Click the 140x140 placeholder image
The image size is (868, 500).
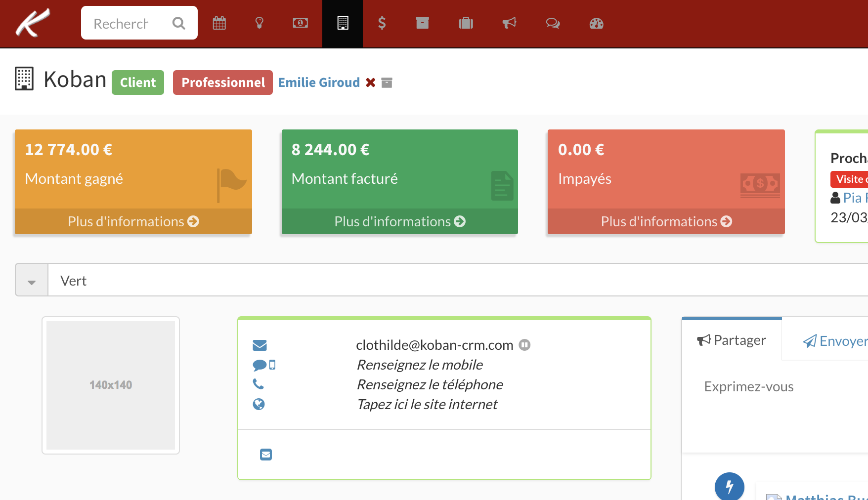111,385
